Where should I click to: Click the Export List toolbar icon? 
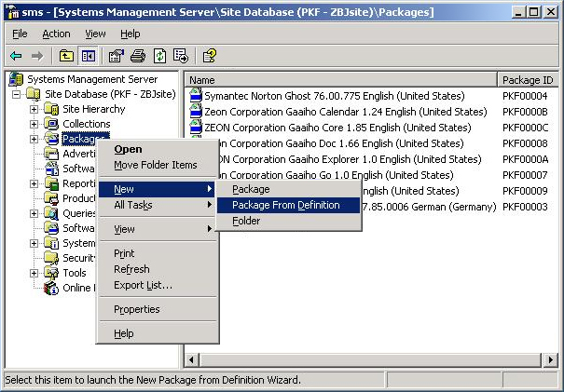coord(181,56)
